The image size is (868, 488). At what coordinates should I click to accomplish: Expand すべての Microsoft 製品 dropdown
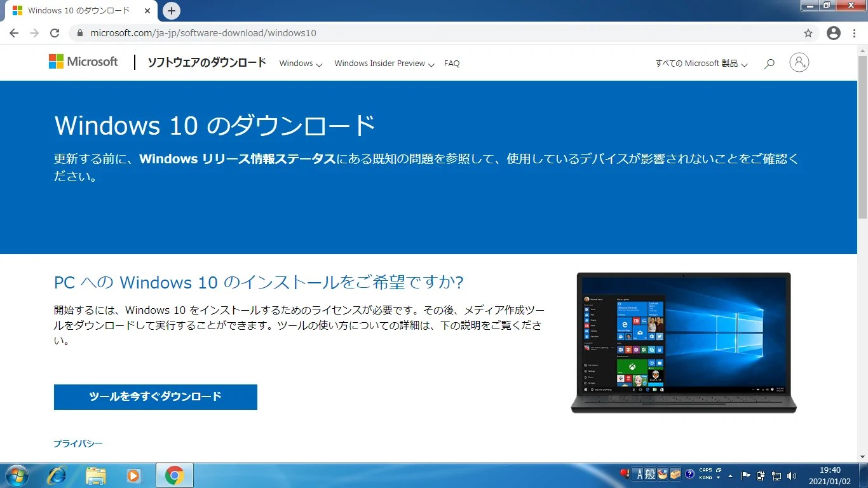point(702,64)
